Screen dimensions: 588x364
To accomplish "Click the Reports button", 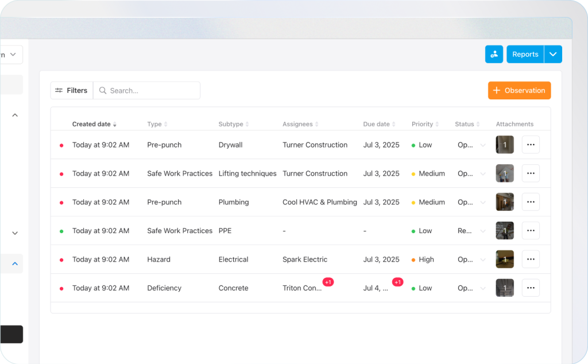I will [525, 54].
